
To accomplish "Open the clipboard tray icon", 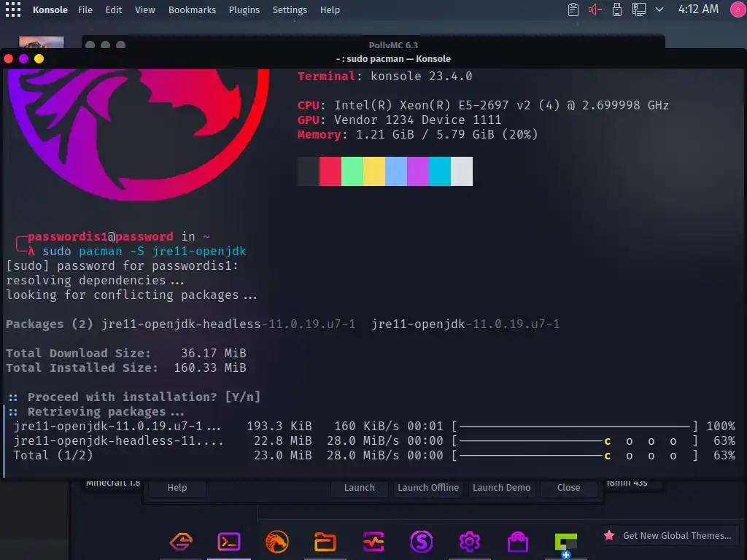I will (x=573, y=9).
